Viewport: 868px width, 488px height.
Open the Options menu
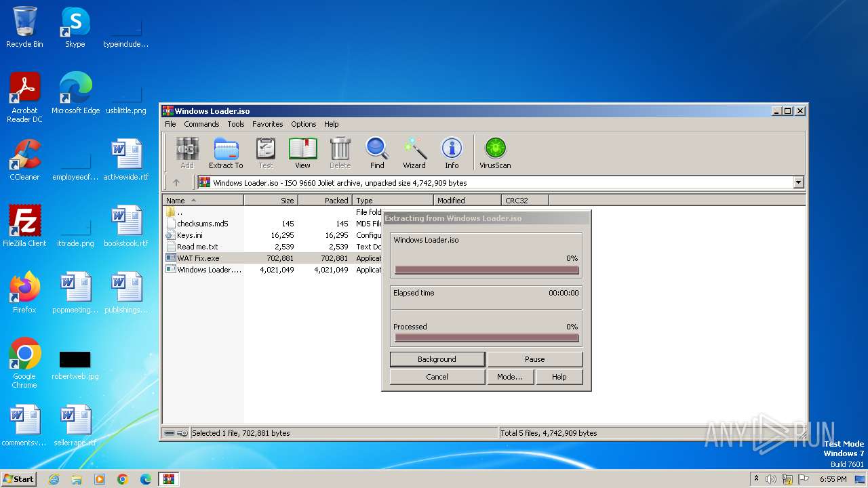(304, 124)
